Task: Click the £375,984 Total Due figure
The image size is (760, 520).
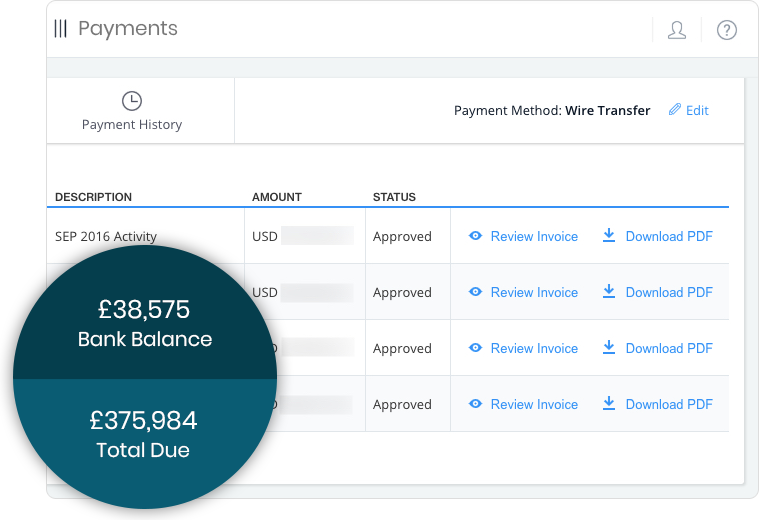Action: (x=143, y=420)
